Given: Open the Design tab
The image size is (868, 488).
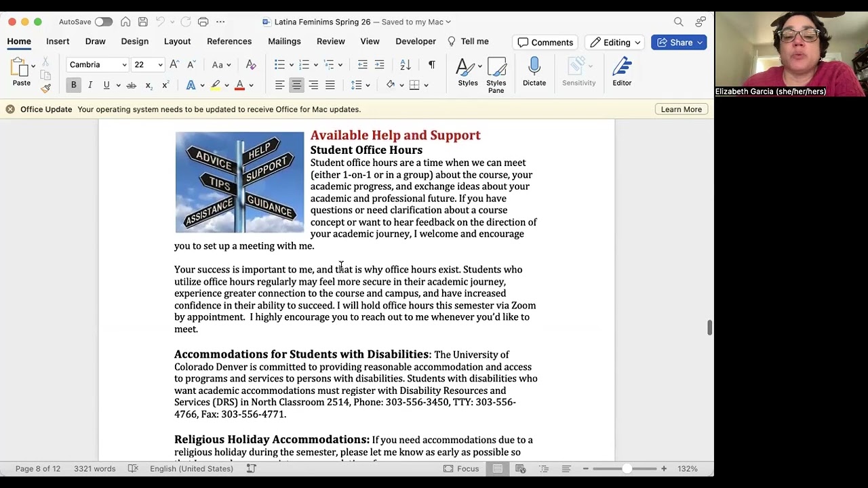Looking at the screenshot, I should point(134,41).
